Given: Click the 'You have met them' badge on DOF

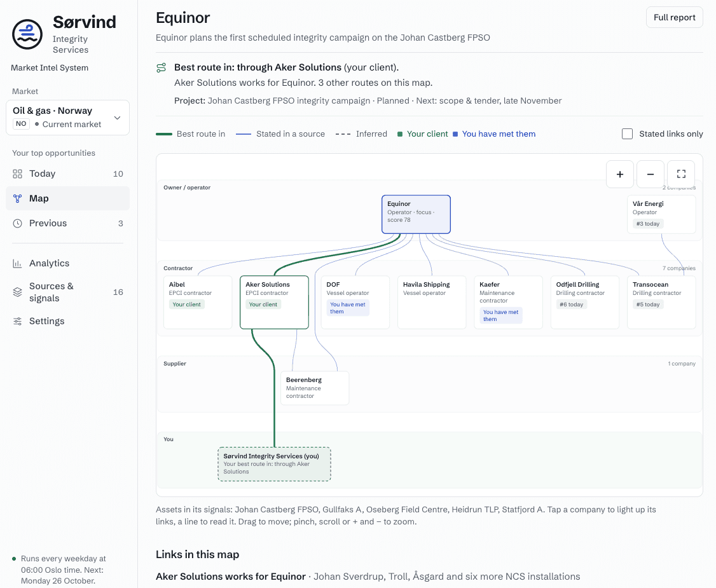Looking at the screenshot, I should pos(347,308).
